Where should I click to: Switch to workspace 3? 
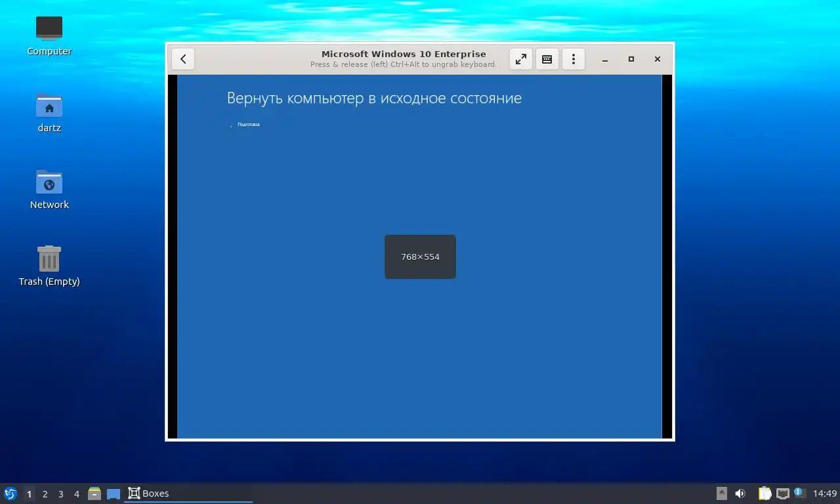tap(60, 493)
